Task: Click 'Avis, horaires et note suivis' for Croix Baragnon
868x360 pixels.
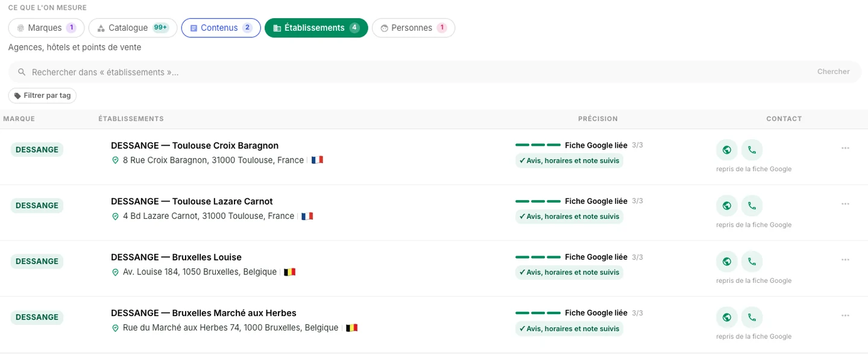Action: [x=569, y=160]
